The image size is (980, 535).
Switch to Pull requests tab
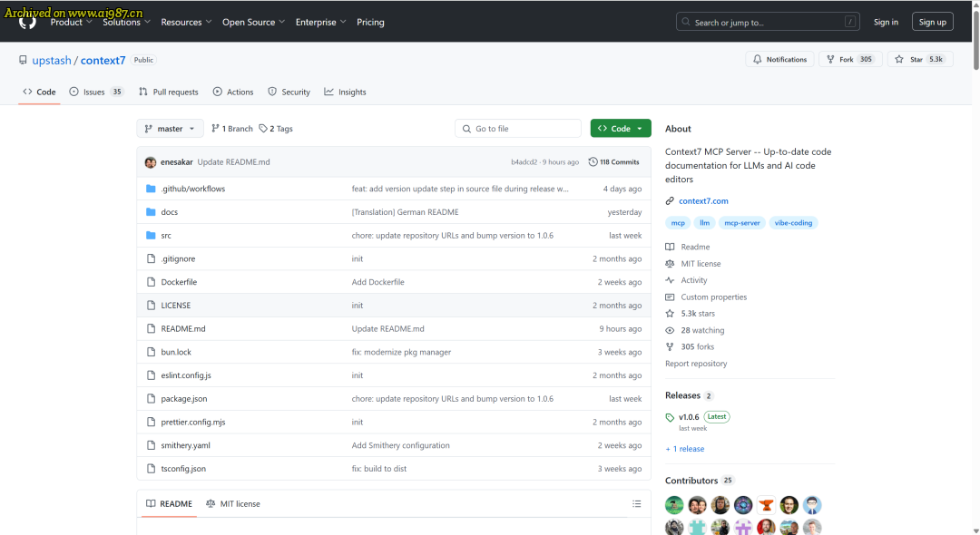coord(169,92)
